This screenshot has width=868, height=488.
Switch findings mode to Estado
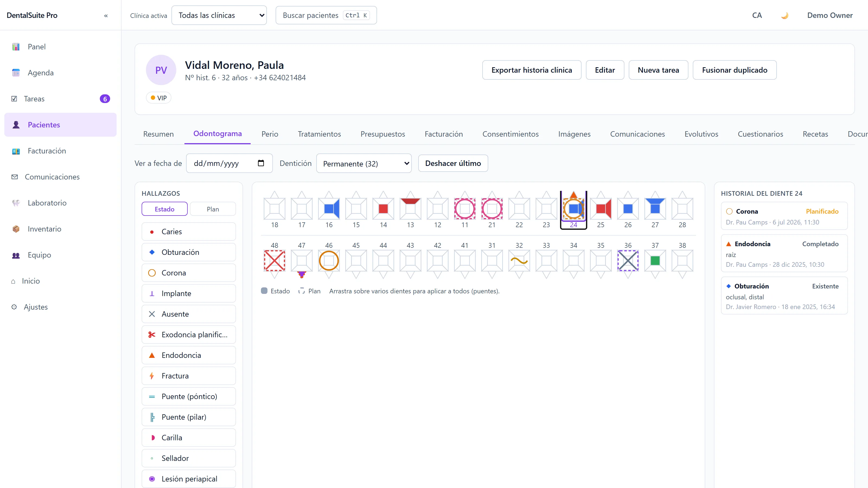coord(164,209)
